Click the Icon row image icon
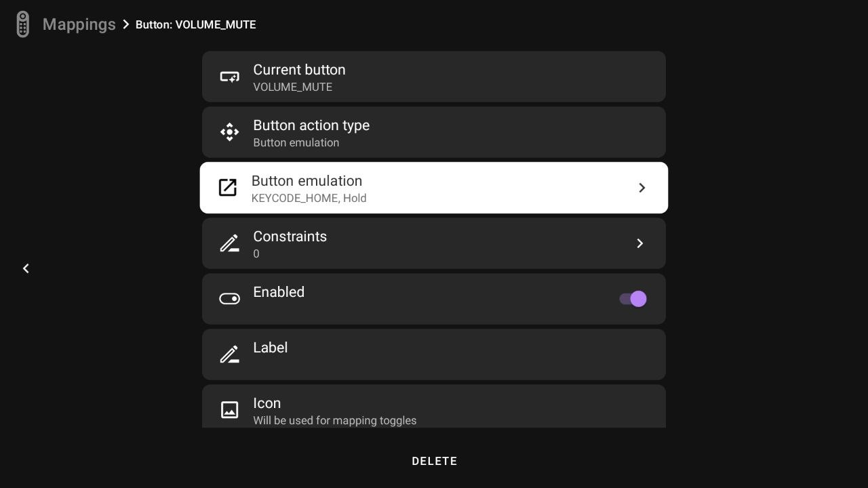Image resolution: width=868 pixels, height=488 pixels. (229, 409)
